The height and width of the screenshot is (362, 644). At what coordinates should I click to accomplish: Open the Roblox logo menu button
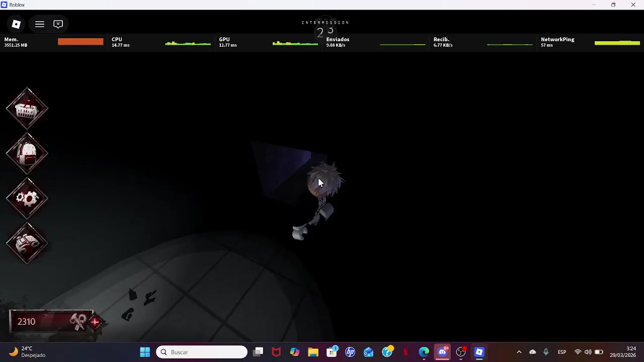click(16, 24)
